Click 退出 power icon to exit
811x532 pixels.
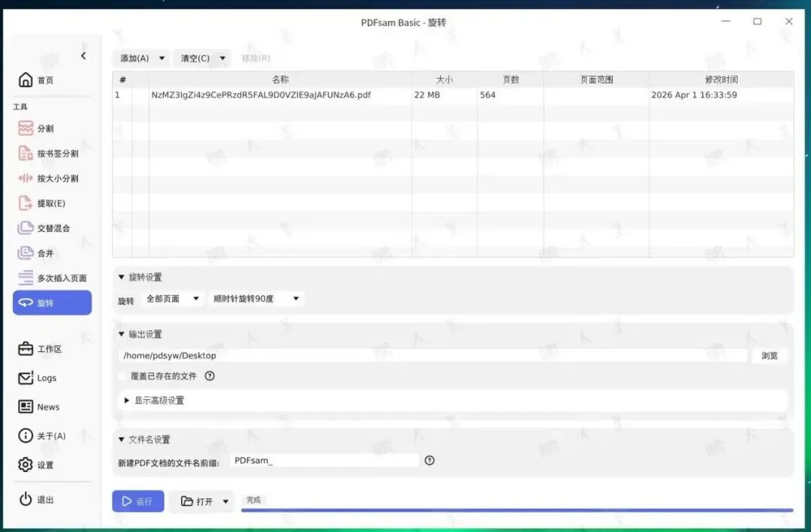tap(26, 500)
